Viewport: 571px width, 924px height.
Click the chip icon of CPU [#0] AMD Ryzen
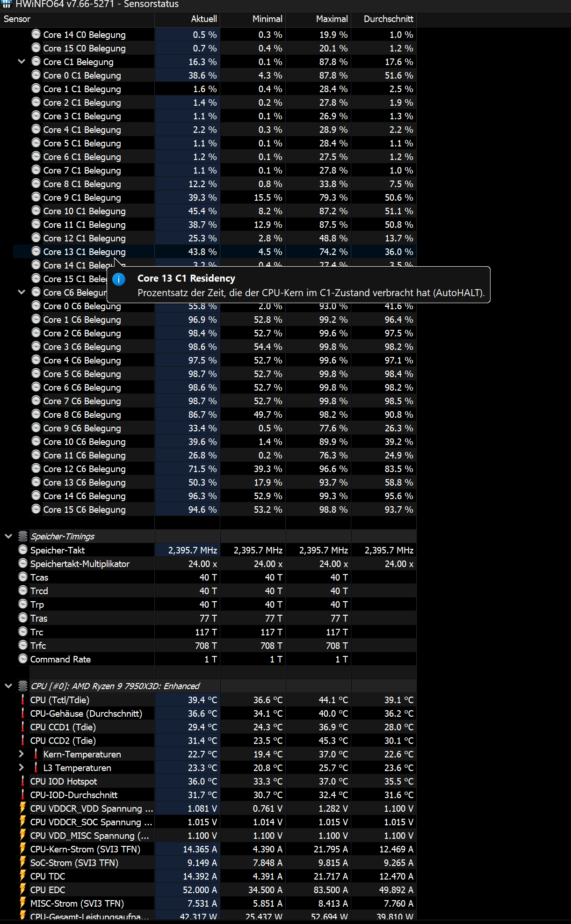point(23,686)
